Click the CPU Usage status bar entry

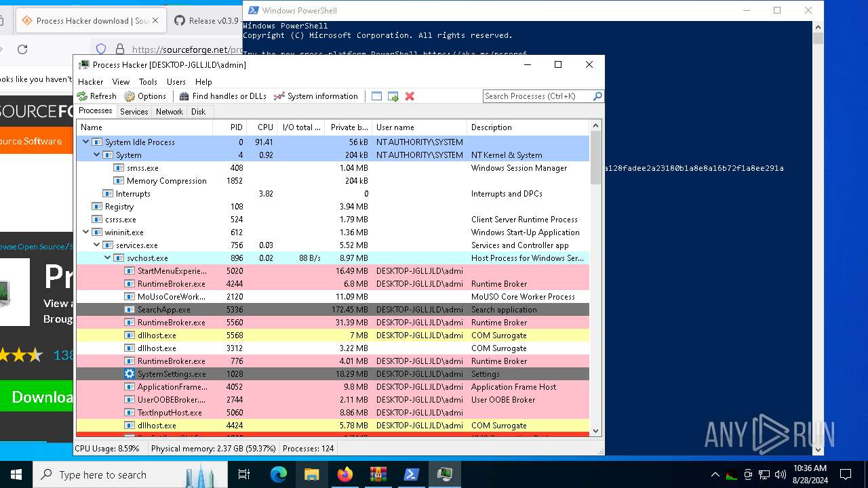coord(107,449)
